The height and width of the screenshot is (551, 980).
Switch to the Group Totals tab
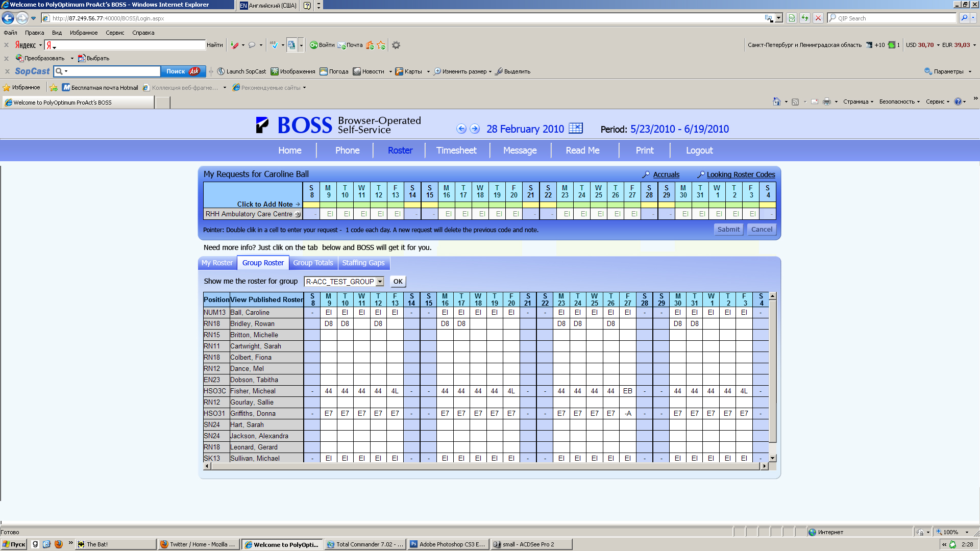[x=313, y=263]
